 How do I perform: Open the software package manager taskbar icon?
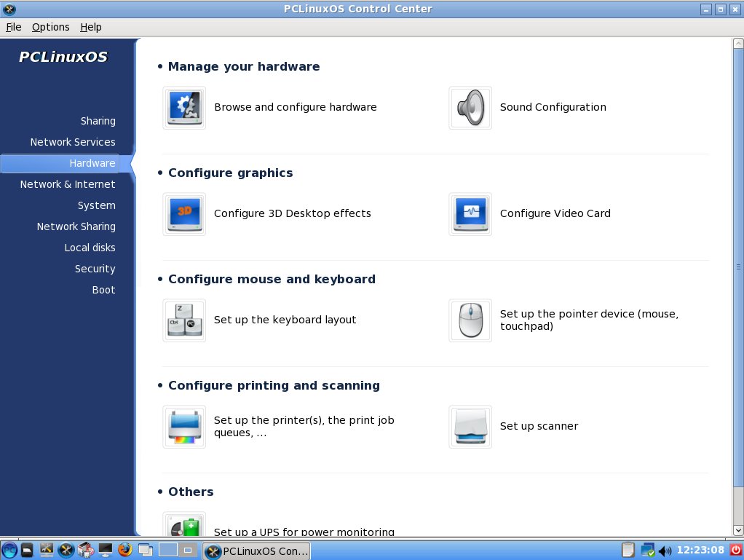(x=86, y=550)
